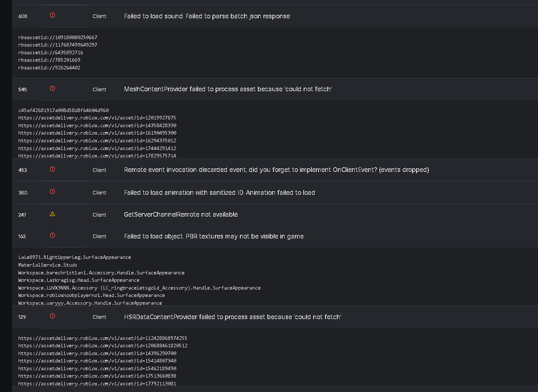The width and height of the screenshot is (538, 392).
Task: Collapse the HSRDataContentProvider failed error entry
Action: [233, 317]
